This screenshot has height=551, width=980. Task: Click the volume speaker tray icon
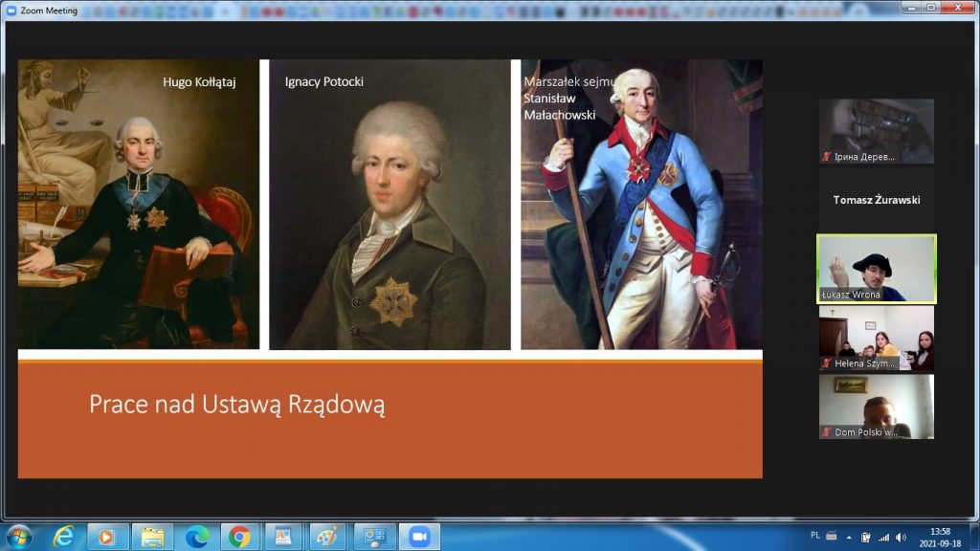tap(900, 537)
